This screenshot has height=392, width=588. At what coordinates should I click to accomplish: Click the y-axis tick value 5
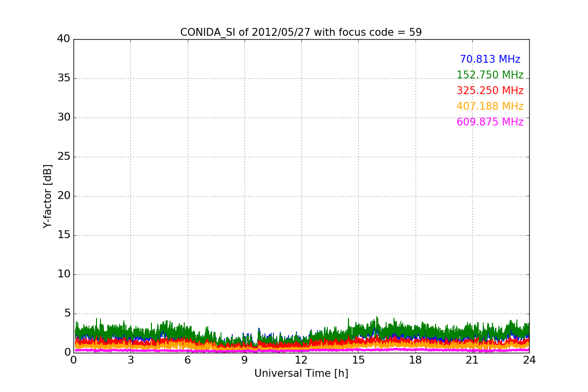[x=67, y=314]
